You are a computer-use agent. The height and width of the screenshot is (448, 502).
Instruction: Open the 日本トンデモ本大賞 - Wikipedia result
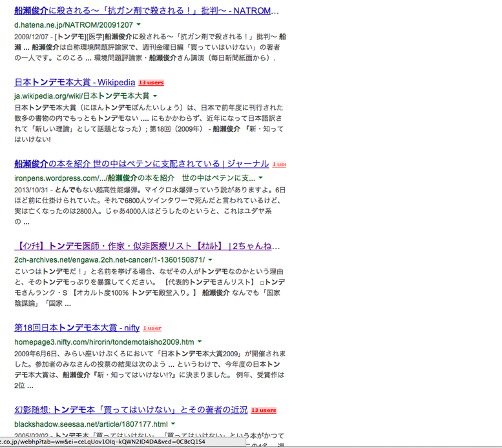click(74, 82)
